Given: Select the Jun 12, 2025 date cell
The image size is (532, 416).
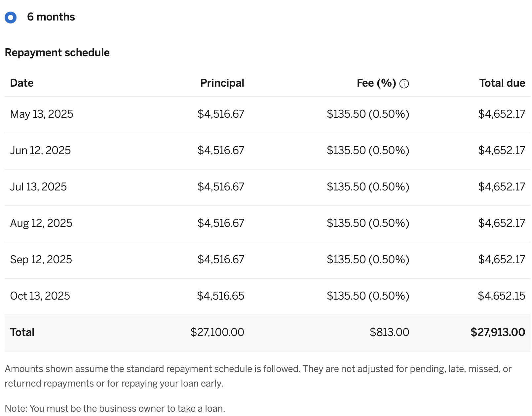Looking at the screenshot, I should (x=40, y=150).
